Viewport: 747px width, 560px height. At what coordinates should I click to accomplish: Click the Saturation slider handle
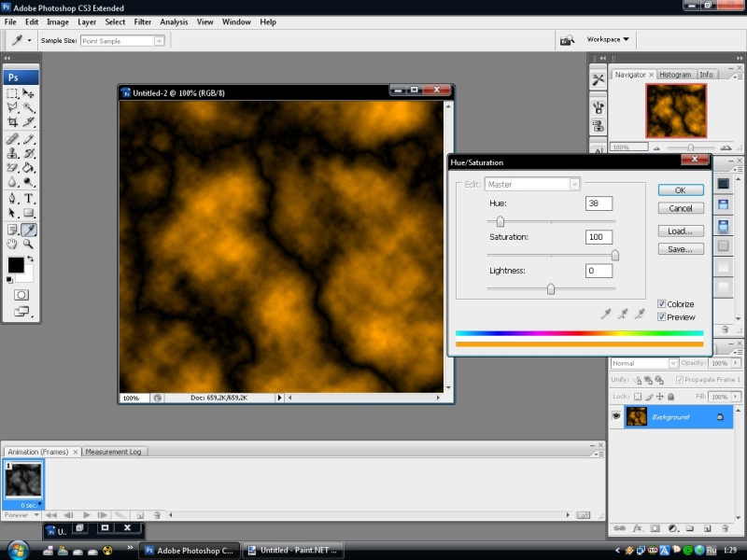(614, 255)
